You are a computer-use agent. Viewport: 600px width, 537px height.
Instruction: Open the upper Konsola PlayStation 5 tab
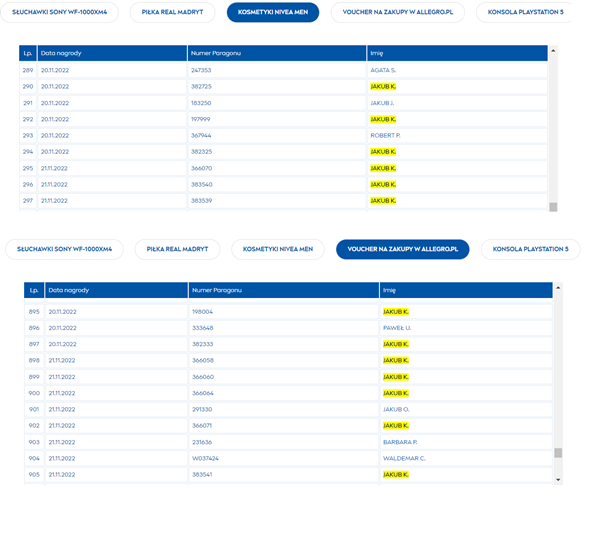click(532, 12)
